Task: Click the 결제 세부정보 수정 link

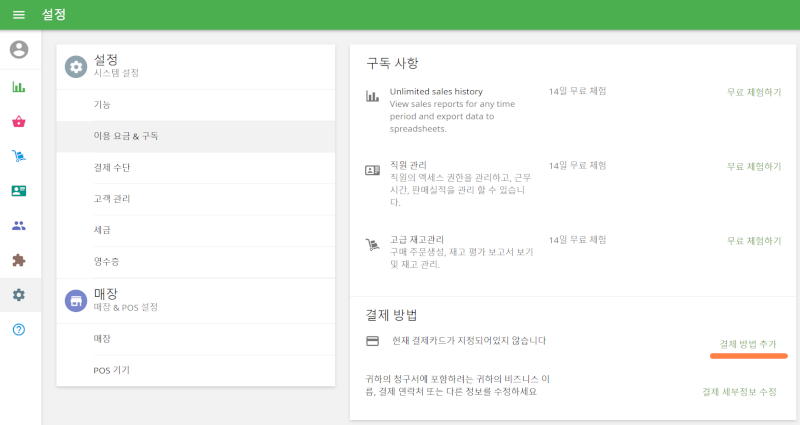Action: coord(739,391)
